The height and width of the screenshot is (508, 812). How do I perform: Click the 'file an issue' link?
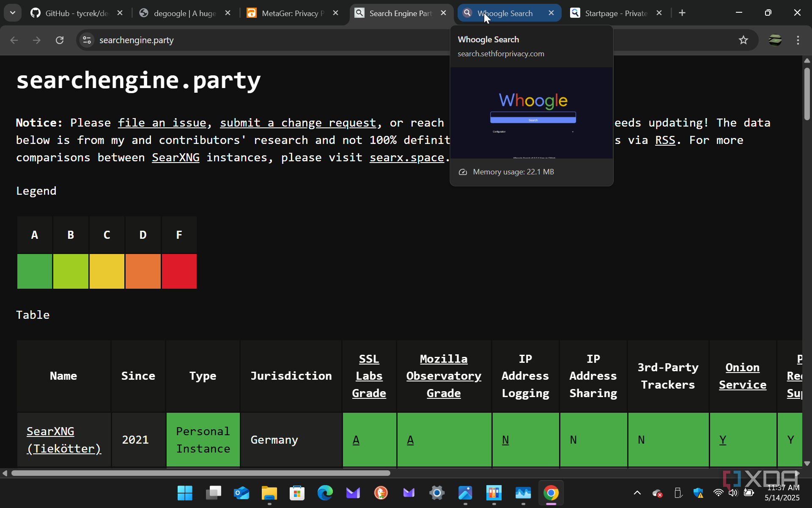pos(162,123)
